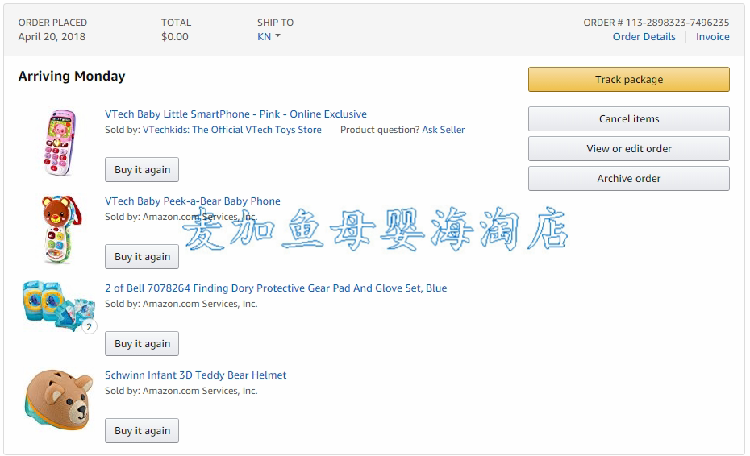Screen dimensions: 750x456
Task: Open Schwinn Infant 3D Teddy Bear Helmet link
Action: [x=195, y=375]
